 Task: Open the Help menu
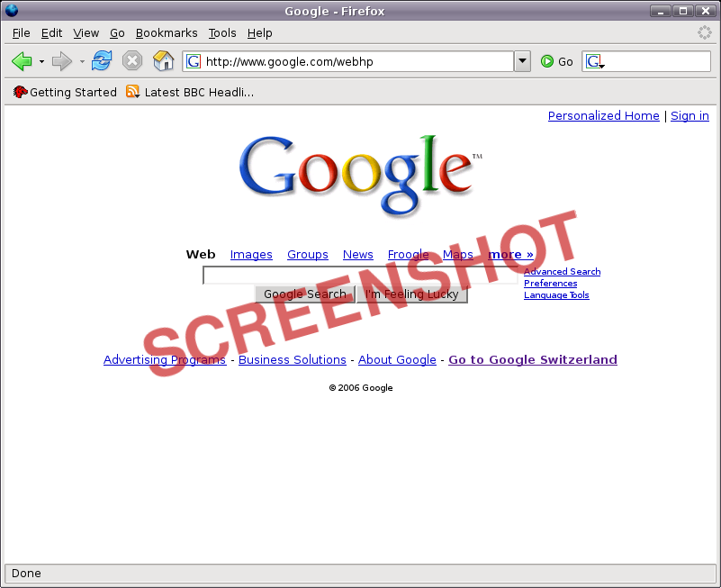(x=260, y=33)
